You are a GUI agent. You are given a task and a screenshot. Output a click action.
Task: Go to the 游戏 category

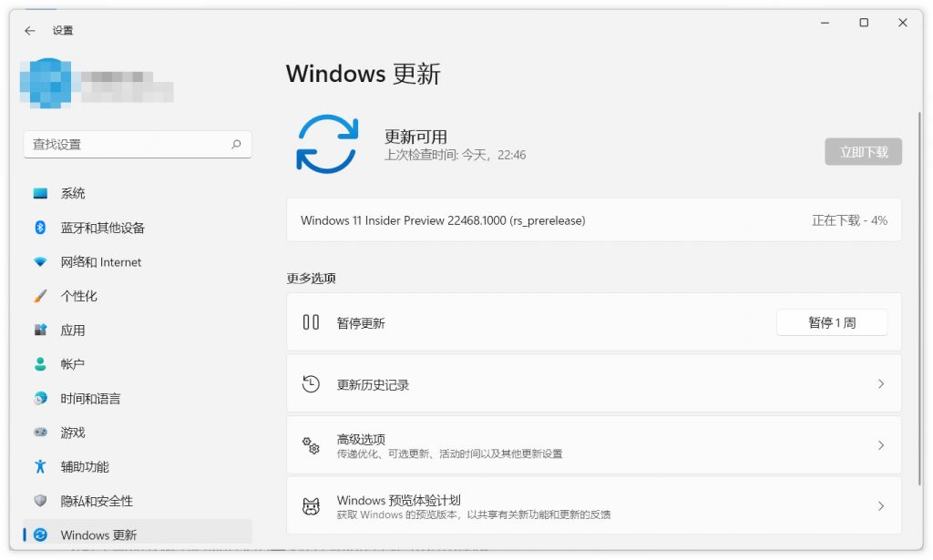138,433
